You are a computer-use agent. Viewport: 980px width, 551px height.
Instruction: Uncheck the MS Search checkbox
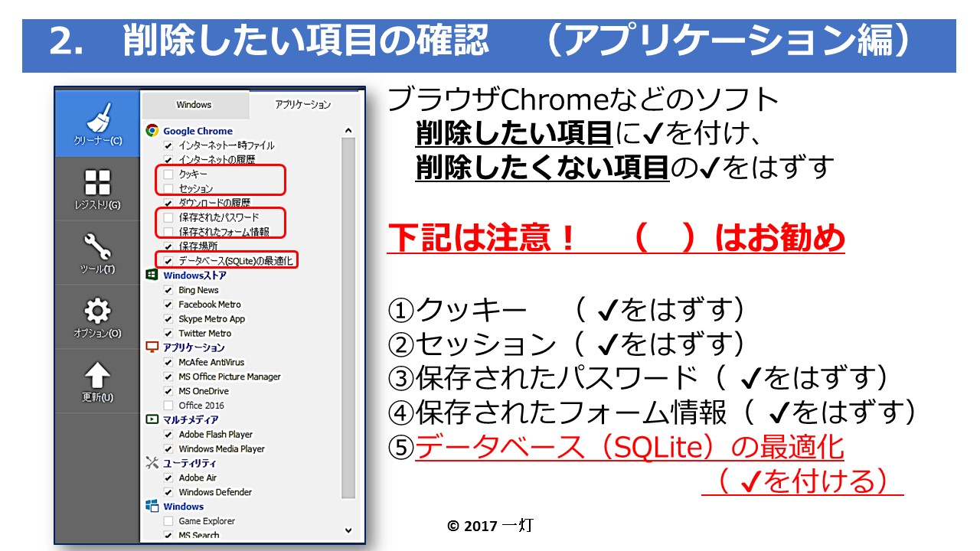(168, 536)
